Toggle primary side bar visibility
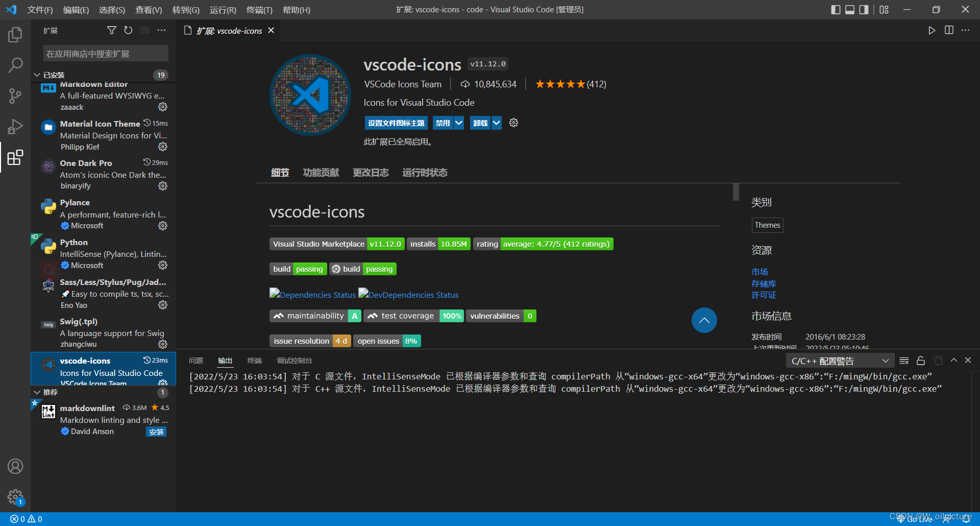Screen dimensions: 980x526 [x=836, y=10]
